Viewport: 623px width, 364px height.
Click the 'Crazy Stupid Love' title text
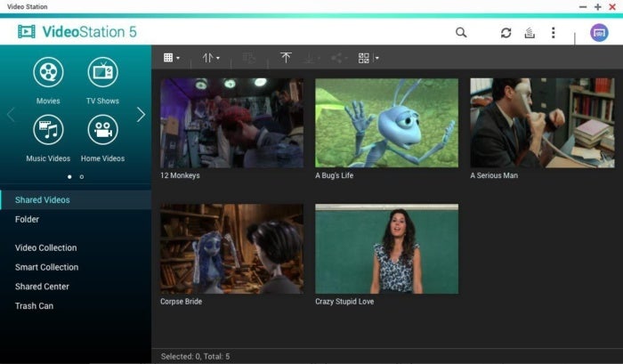coord(344,302)
